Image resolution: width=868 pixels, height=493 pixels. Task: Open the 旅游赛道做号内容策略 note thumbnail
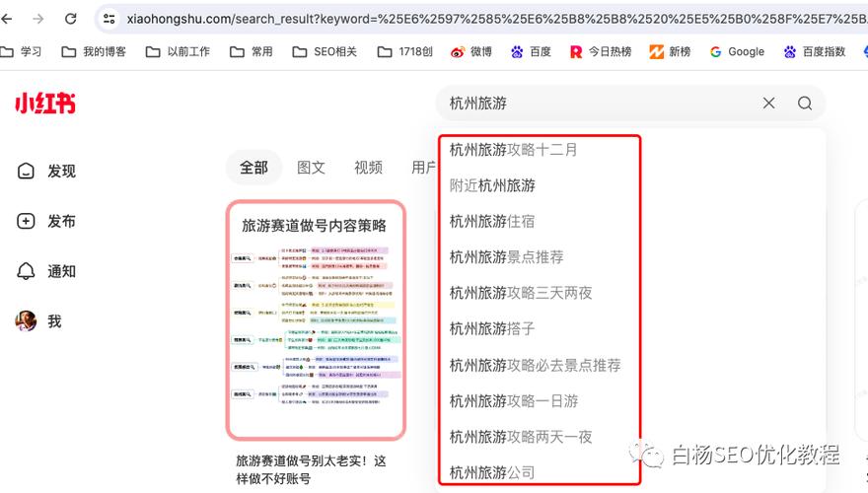tap(316, 320)
